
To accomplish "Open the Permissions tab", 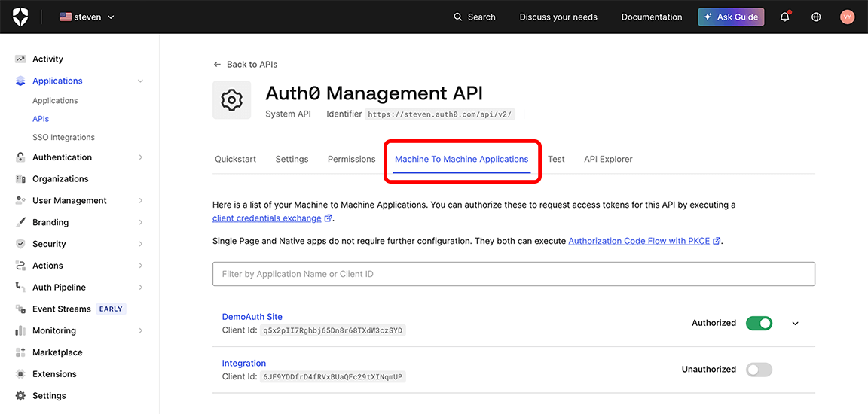I will click(352, 159).
